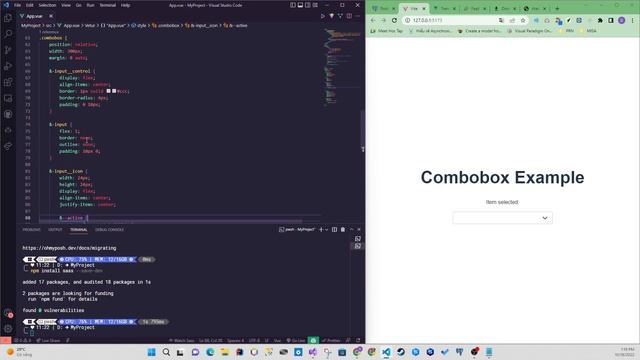640x360 pixels.
Task: Open the Customize Layout button
Action: click(x=315, y=5)
